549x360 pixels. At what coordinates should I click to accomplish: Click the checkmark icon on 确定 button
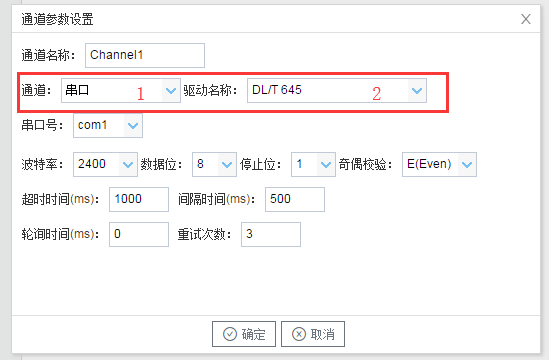pyautogui.click(x=230, y=334)
